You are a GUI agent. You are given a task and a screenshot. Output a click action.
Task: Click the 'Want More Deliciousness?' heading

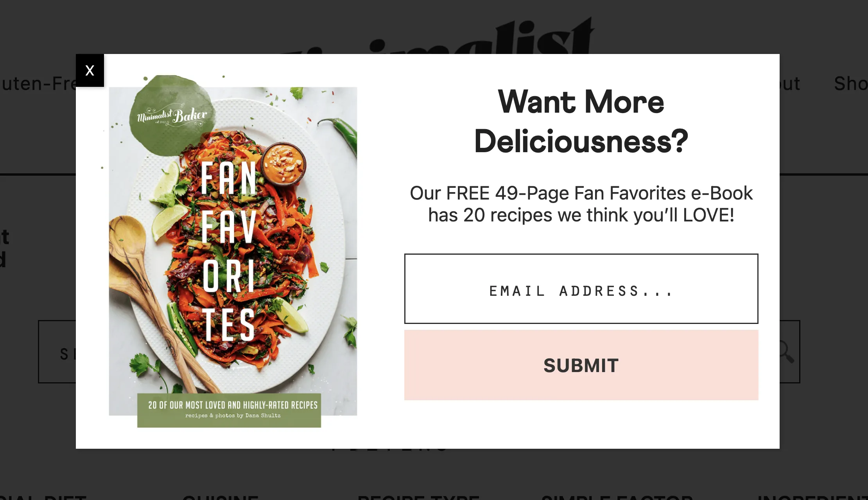click(x=581, y=121)
